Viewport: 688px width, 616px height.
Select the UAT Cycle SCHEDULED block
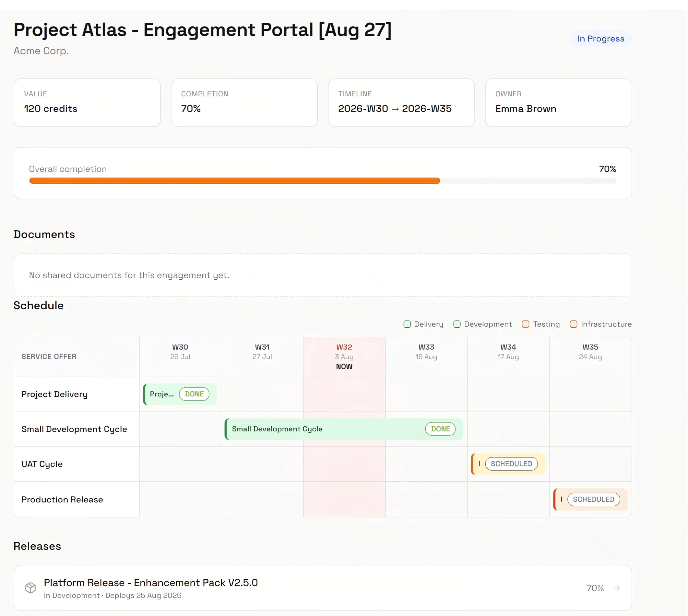pyautogui.click(x=508, y=464)
